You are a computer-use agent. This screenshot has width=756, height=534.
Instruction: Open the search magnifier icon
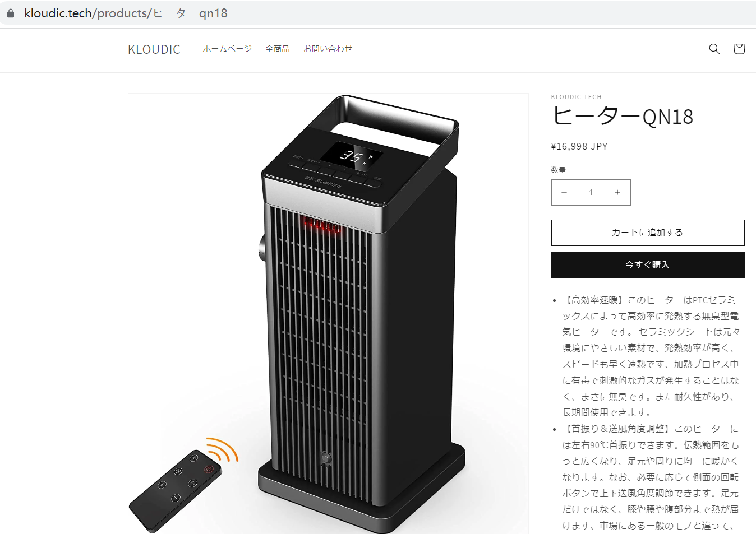(714, 49)
